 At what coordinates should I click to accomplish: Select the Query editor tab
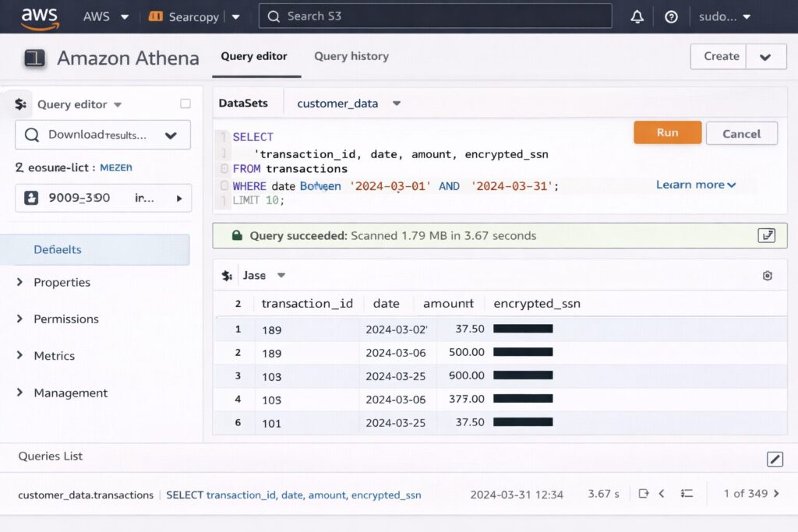point(254,56)
